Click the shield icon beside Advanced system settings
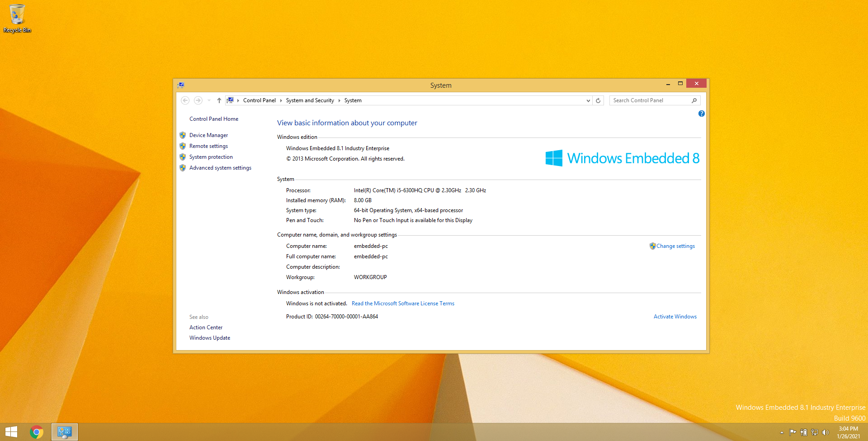 click(x=183, y=168)
